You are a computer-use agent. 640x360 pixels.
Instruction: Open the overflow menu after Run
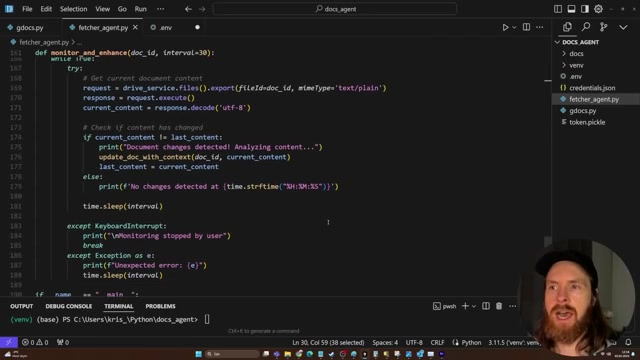click(160, 9)
